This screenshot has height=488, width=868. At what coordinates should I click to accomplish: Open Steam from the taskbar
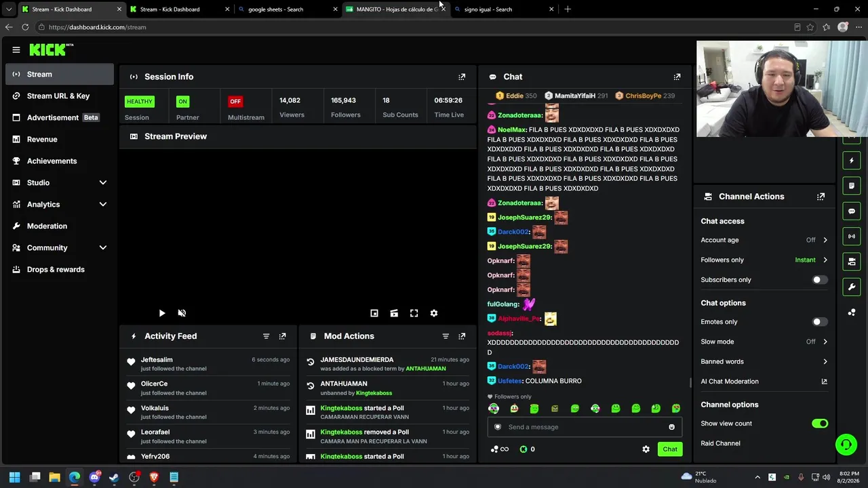pyautogui.click(x=115, y=477)
